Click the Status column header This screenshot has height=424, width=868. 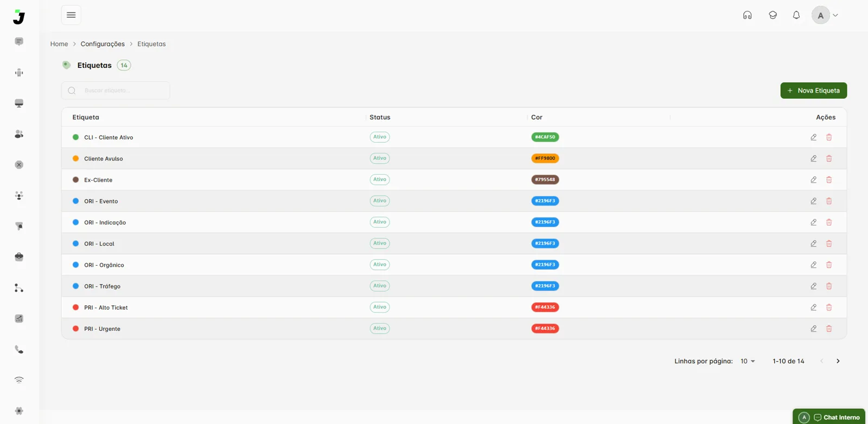380,117
